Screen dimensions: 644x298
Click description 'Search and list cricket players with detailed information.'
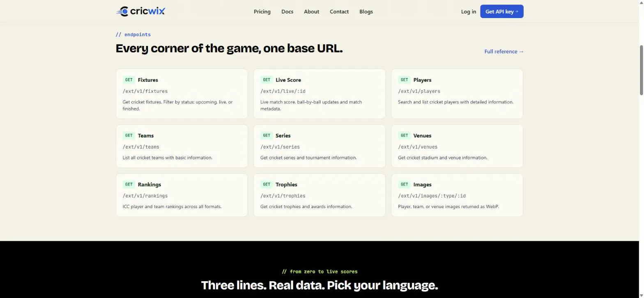(x=455, y=102)
